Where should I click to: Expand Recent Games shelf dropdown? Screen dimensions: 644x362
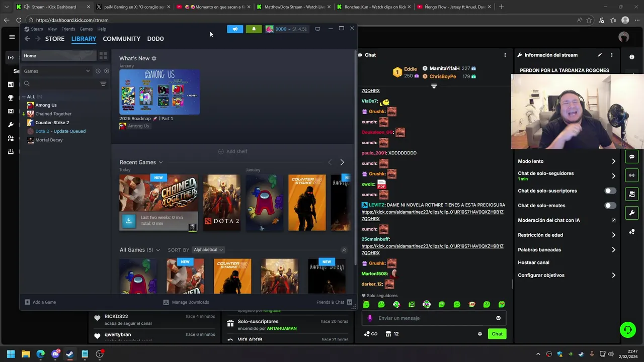tap(160, 162)
